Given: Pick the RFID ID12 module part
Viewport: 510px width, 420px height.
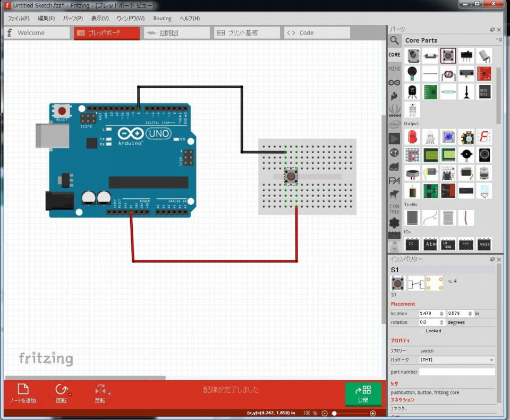Looking at the screenshot, I should (x=484, y=92).
